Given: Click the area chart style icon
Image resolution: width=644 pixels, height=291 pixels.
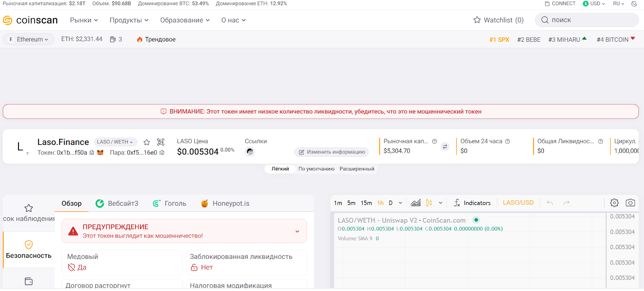Looking at the screenshot, I should pyautogui.click(x=416, y=203).
